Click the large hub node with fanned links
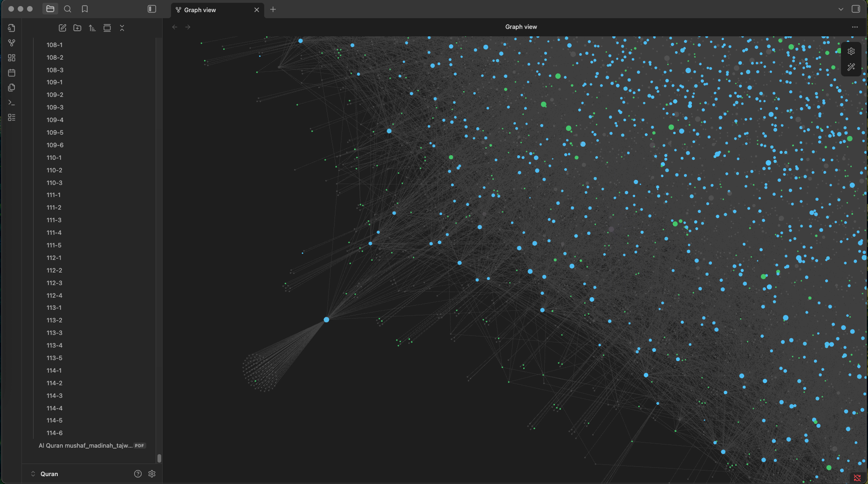This screenshot has height=484, width=868. (x=327, y=320)
